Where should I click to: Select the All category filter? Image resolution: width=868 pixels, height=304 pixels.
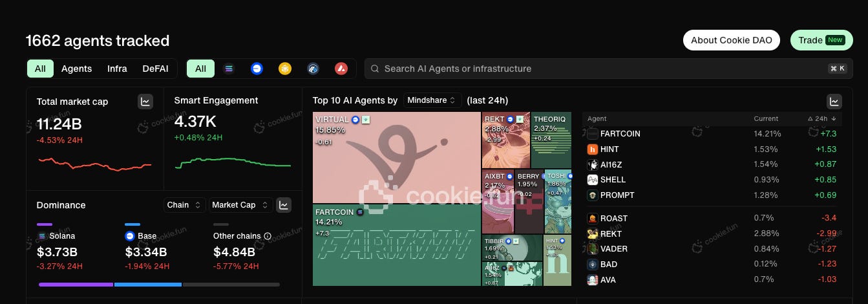click(40, 69)
